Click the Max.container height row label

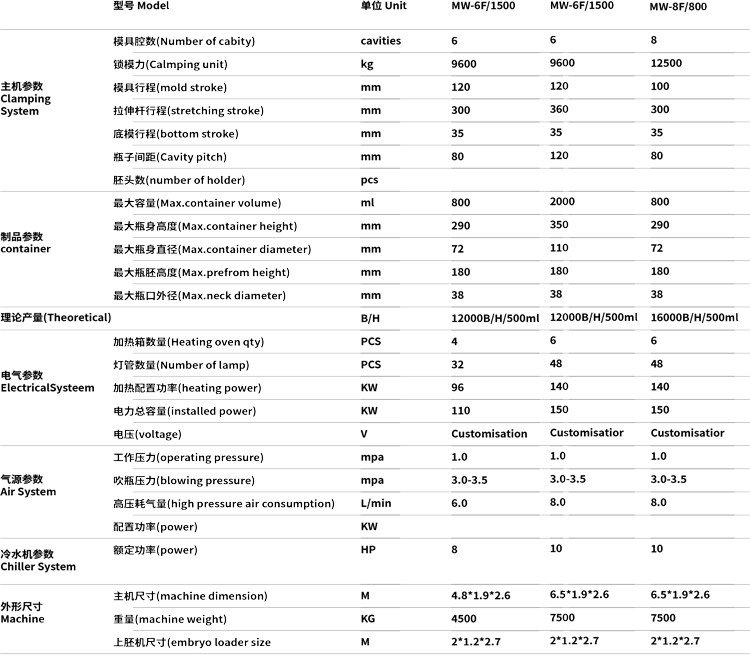[x=205, y=226]
